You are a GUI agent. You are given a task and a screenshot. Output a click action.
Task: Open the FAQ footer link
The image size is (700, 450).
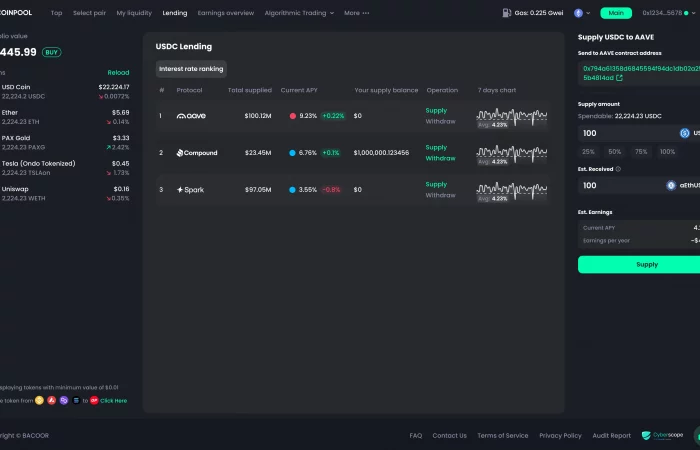pos(416,435)
